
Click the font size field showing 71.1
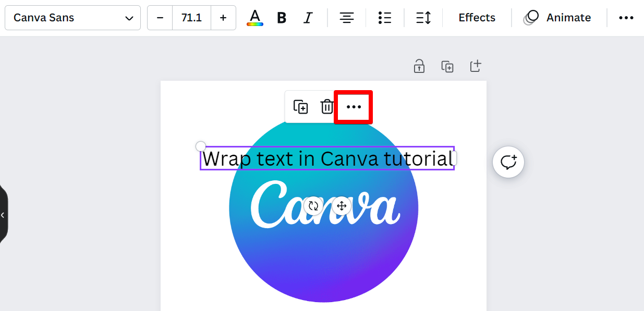click(x=191, y=18)
